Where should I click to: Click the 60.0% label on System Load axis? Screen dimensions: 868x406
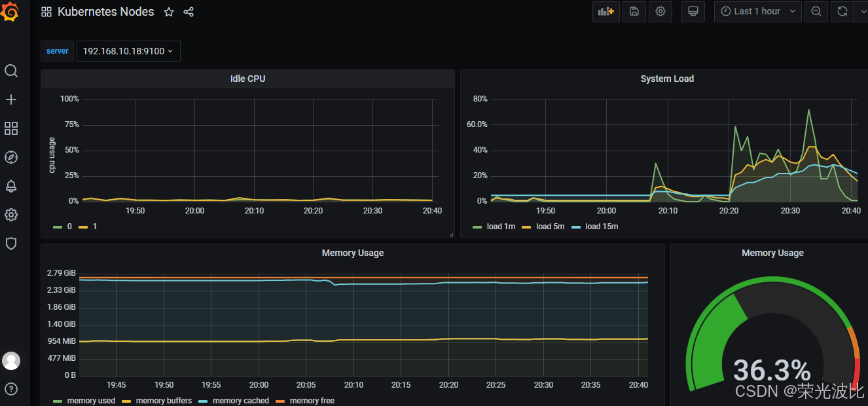point(477,124)
